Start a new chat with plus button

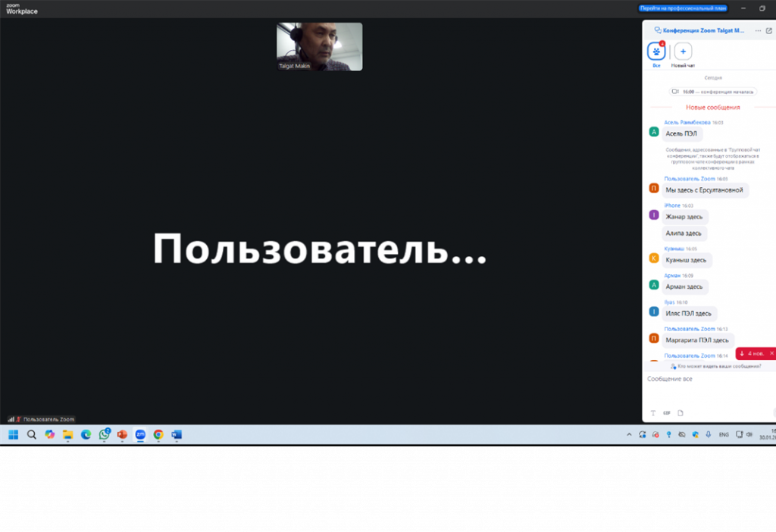[x=683, y=52]
